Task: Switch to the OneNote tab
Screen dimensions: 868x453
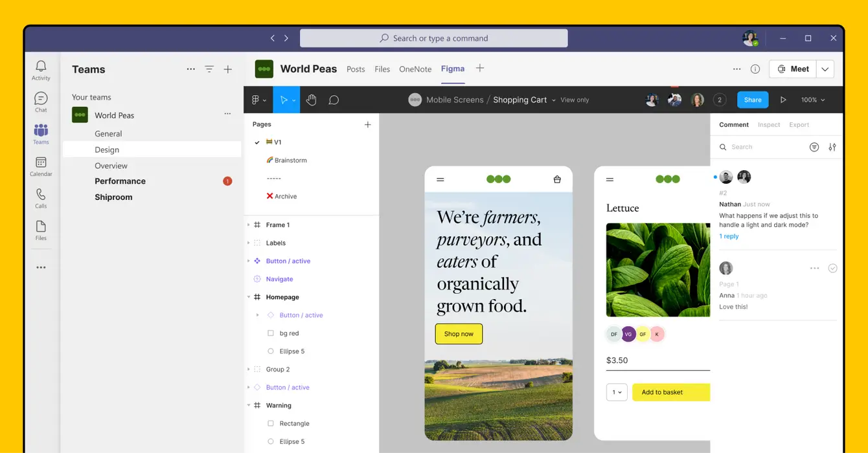Action: [x=415, y=69]
